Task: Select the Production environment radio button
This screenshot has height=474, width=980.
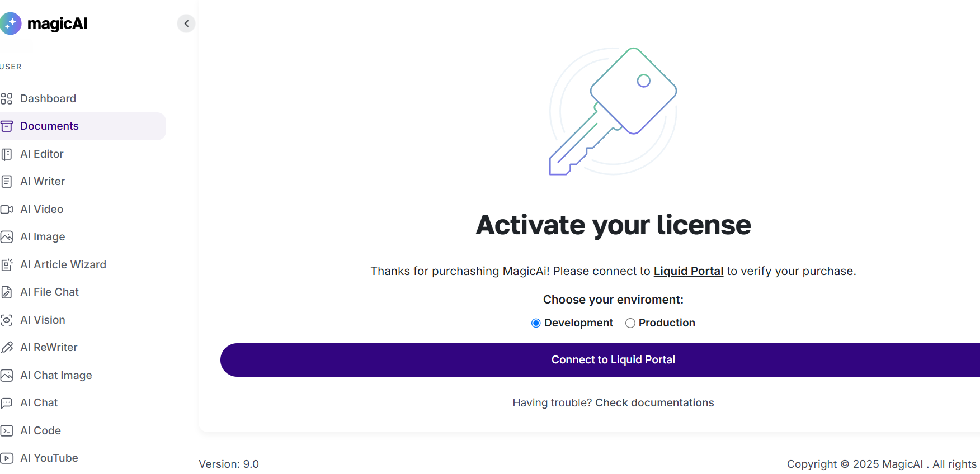Action: pyautogui.click(x=630, y=323)
